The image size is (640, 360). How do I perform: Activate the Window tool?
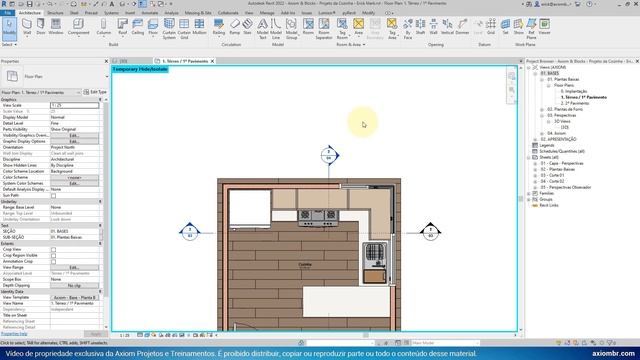tap(56, 27)
